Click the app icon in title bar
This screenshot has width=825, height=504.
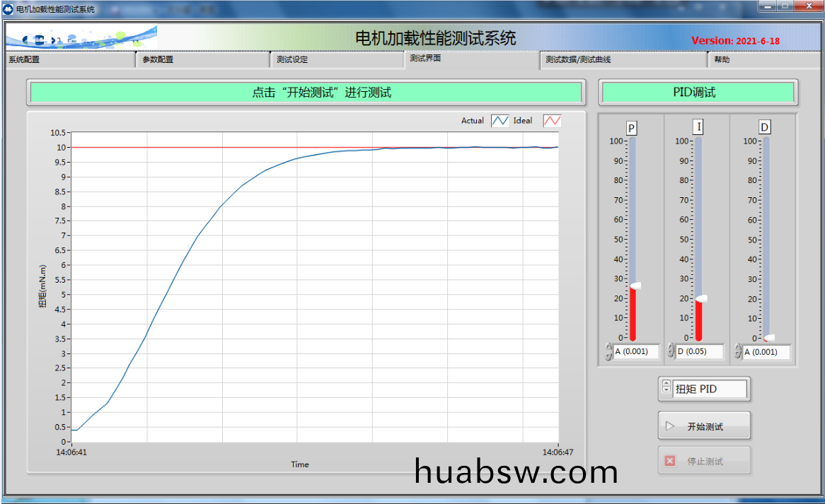point(8,8)
